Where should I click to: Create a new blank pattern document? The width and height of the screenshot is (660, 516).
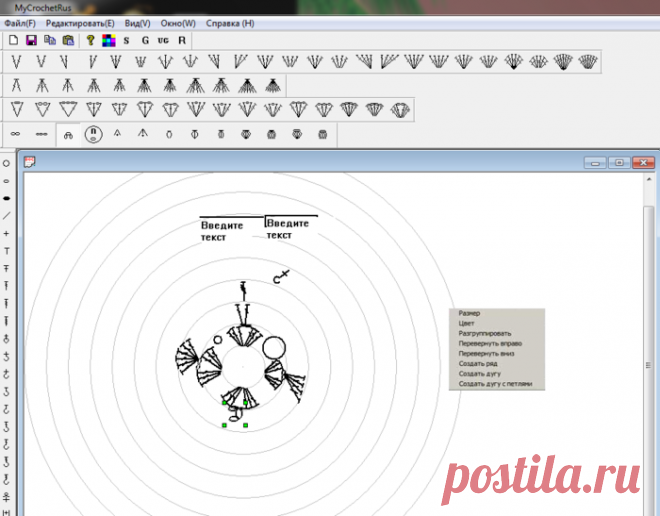(13, 40)
